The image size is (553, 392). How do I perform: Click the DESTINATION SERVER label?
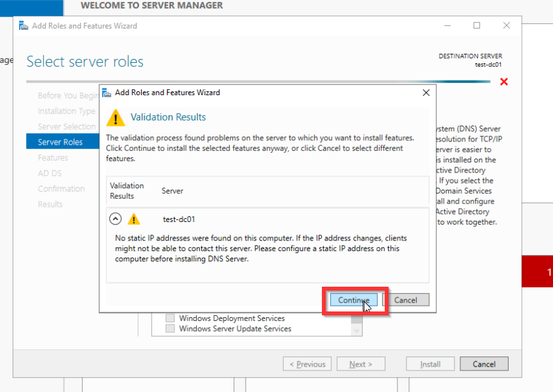click(x=470, y=56)
